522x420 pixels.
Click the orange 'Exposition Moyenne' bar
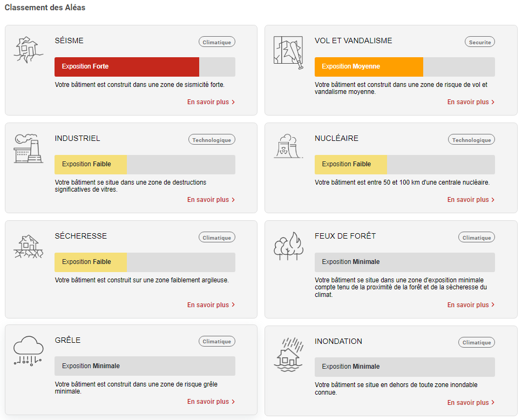(368, 67)
